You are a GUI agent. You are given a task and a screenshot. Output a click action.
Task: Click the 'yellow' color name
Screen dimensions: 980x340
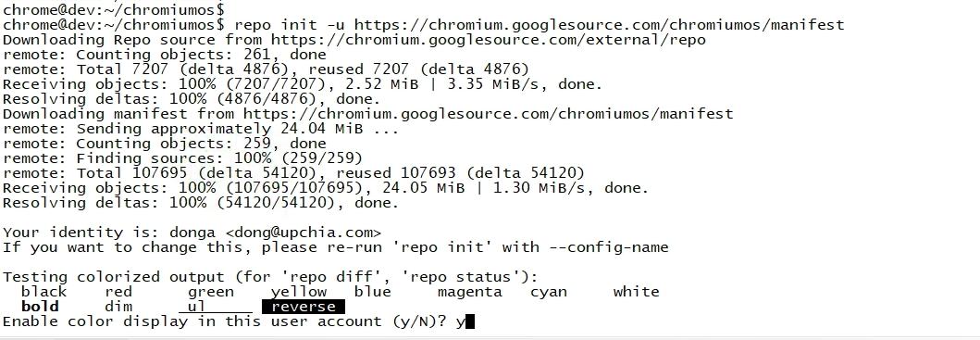pyautogui.click(x=299, y=292)
